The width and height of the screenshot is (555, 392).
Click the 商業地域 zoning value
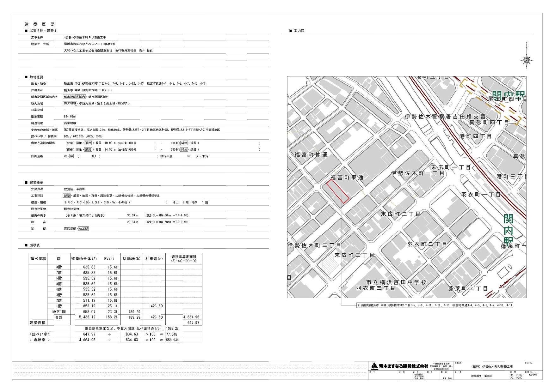tap(70, 123)
